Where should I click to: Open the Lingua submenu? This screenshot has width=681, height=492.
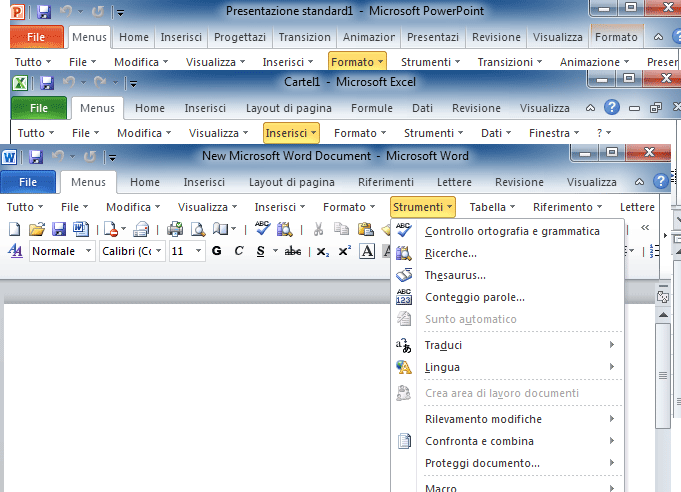tap(507, 367)
